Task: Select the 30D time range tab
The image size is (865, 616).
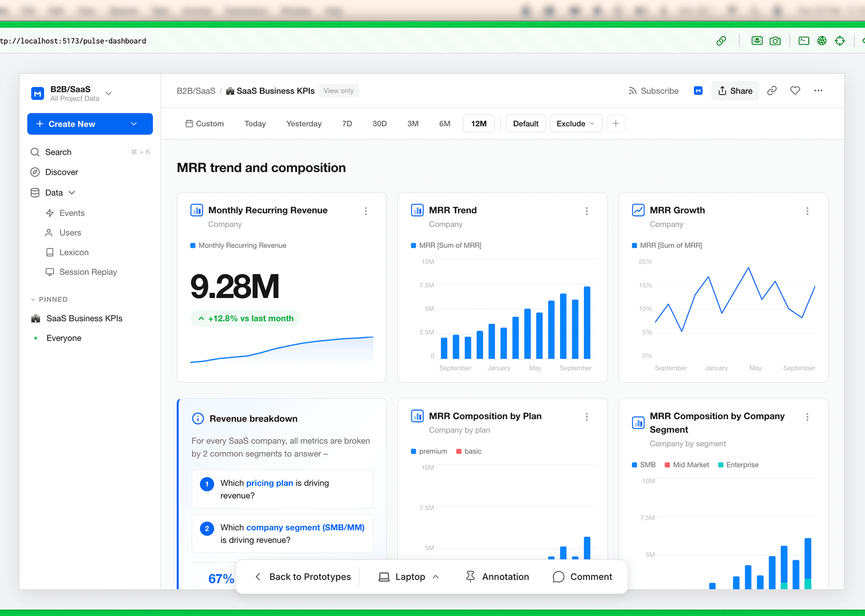Action: [379, 124]
